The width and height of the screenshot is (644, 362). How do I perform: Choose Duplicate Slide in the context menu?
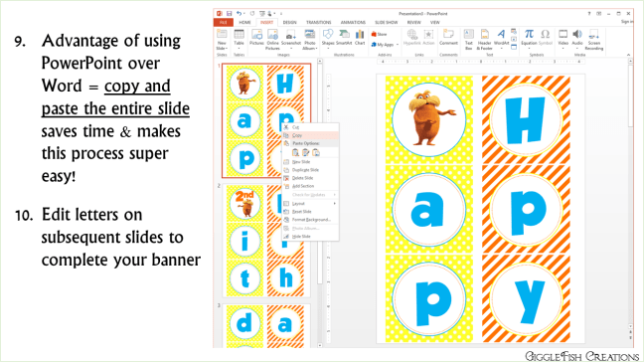310,170
